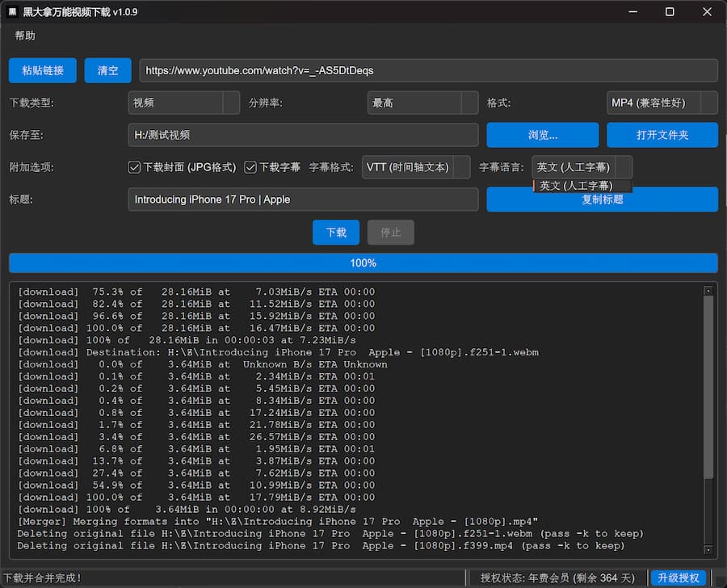Screen dimensions: 727x588
Task: Click 浏览... to choose save folder
Action: (542, 135)
